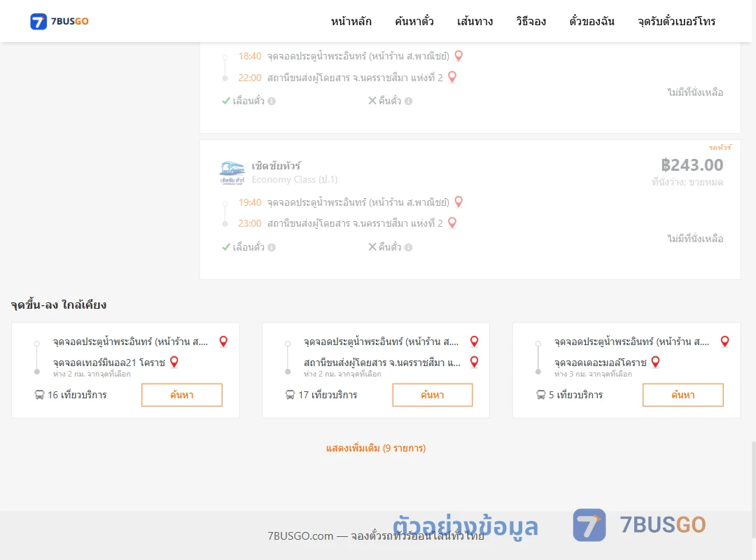756x560 pixels.
Task: Click destination pin in the 17 เที่ยวบริการ card
Action: [x=475, y=362]
